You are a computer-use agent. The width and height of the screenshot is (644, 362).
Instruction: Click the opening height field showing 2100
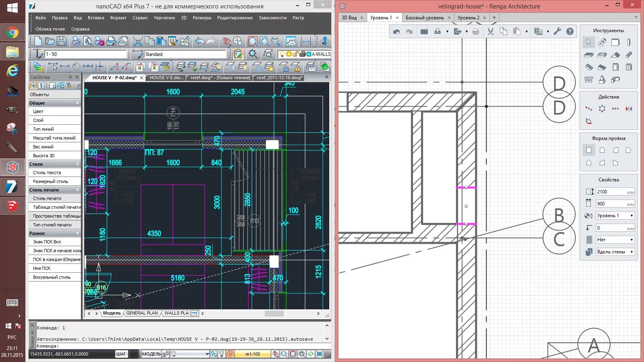tap(615, 192)
